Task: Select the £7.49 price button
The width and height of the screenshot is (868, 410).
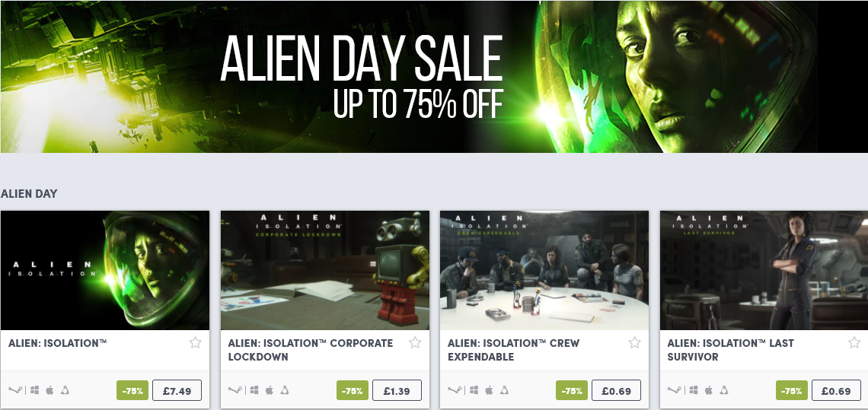Action: (x=177, y=391)
